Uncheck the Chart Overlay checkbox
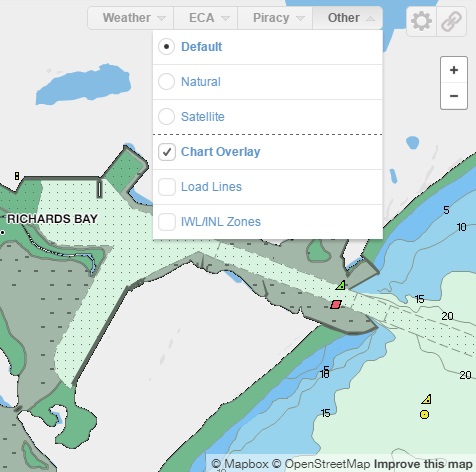Image resolution: width=476 pixels, height=472 pixels. coord(167,152)
